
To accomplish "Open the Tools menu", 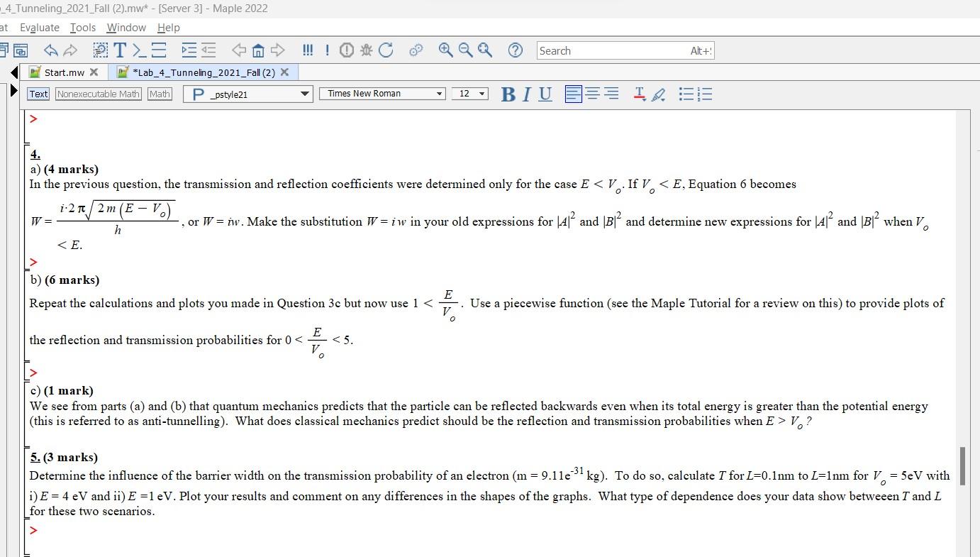I will 82,28.
